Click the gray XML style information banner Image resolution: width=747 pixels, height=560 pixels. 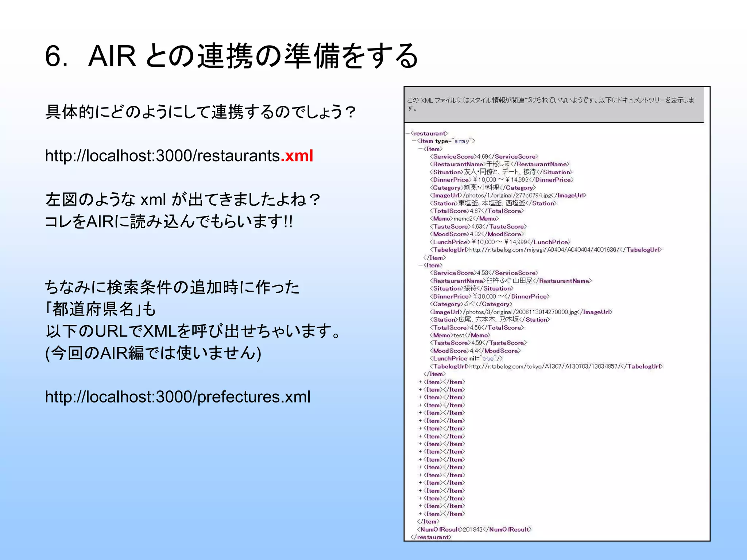[x=554, y=105]
